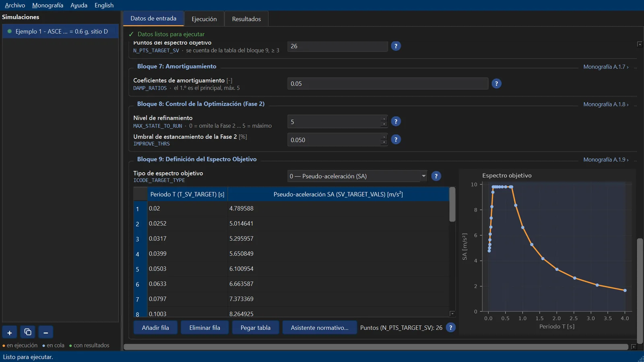This screenshot has height=362, width=644.
Task: Switch to the Resultados tab
Action: 246,19
